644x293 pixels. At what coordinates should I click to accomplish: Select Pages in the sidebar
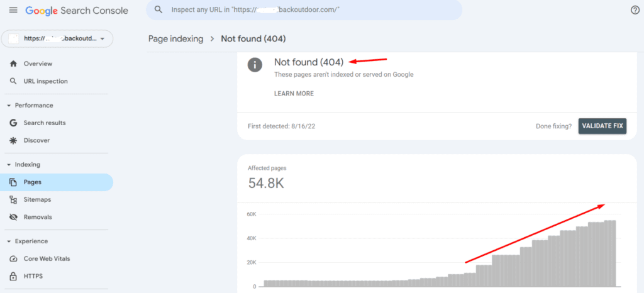[x=33, y=182]
